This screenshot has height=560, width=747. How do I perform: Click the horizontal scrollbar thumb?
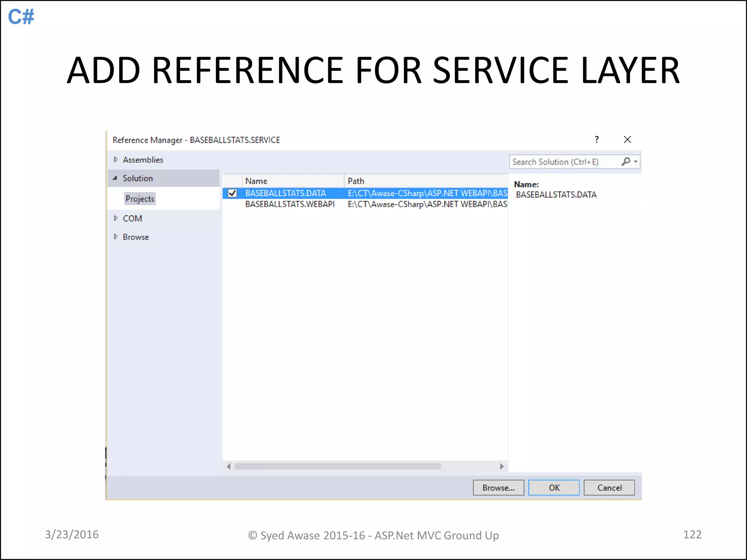pyautogui.click(x=337, y=466)
